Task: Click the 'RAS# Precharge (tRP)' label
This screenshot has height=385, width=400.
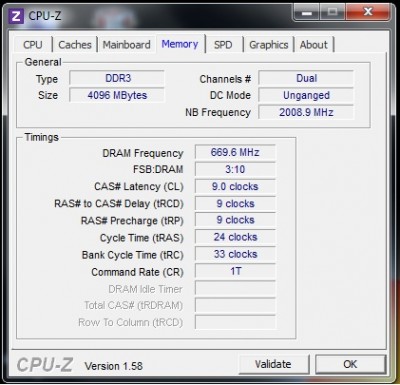Action: click(x=132, y=221)
